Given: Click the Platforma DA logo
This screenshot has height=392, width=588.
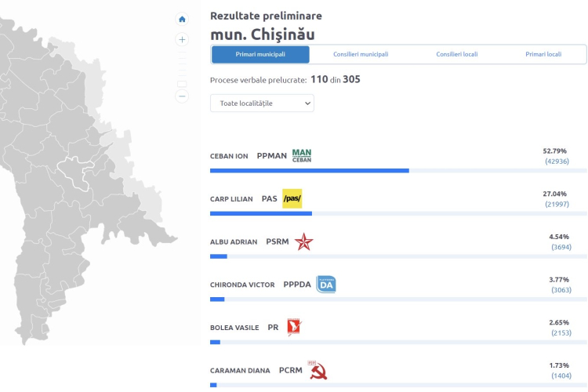Looking at the screenshot, I should click(326, 285).
